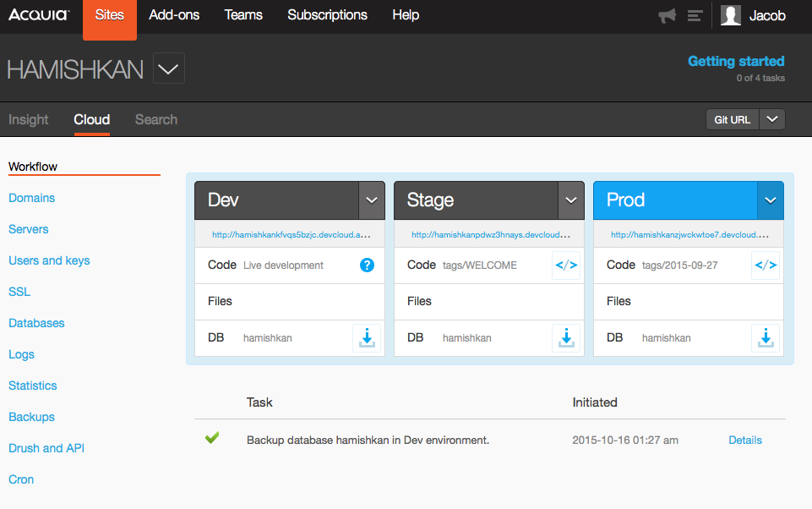Click the "2015-10-16 01:27 am" timestamp
Screen dimensions: 812x509
[625, 440]
